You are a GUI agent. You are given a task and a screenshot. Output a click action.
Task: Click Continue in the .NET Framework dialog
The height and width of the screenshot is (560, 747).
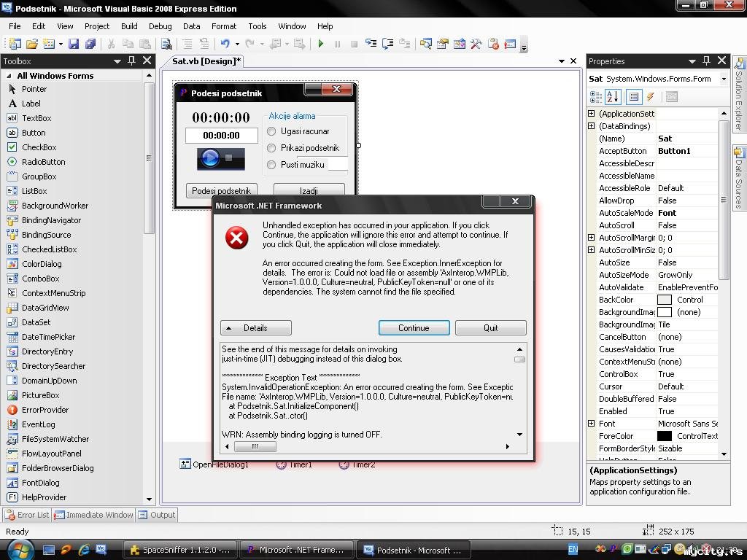coord(414,327)
